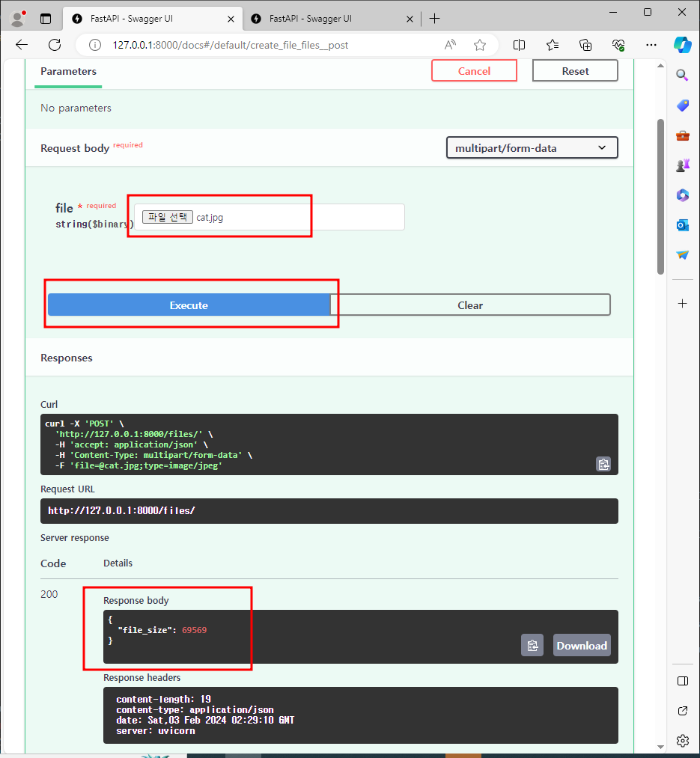
Task: Open the multipart/form-data content type dropdown
Action: click(x=532, y=148)
